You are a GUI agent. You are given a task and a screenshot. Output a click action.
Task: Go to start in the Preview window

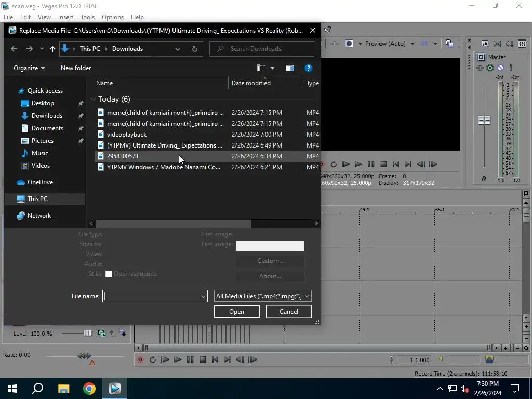pyautogui.click(x=395, y=164)
